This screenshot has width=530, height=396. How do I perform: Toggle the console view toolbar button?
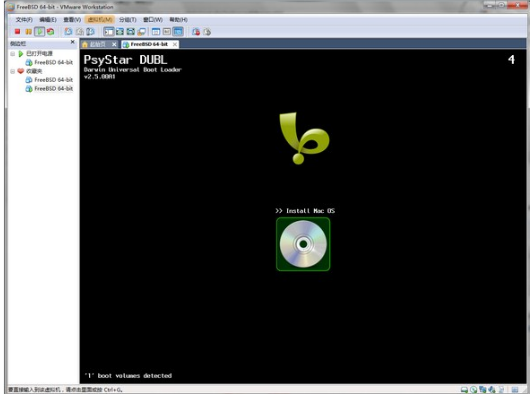178,32
